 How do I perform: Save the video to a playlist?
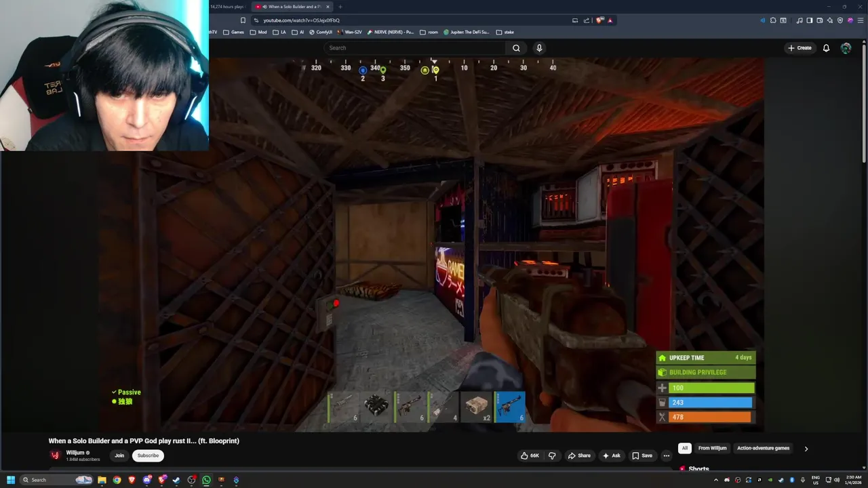tap(642, 455)
